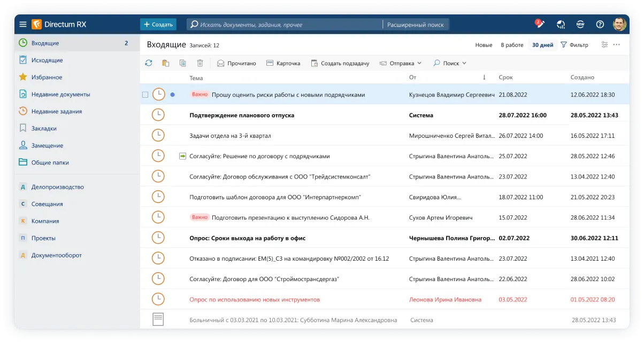Open the user avatar profile

[619, 24]
